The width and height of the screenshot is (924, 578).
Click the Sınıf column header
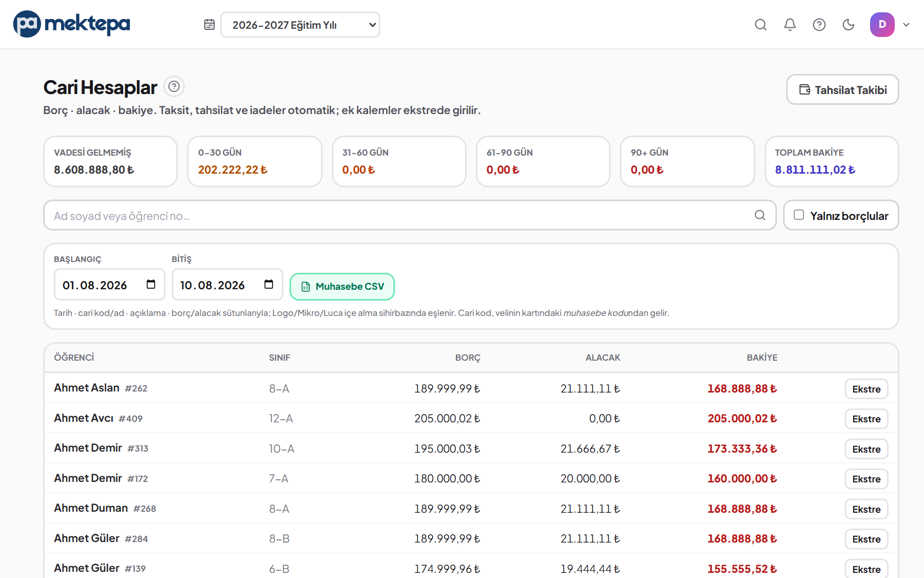click(280, 358)
